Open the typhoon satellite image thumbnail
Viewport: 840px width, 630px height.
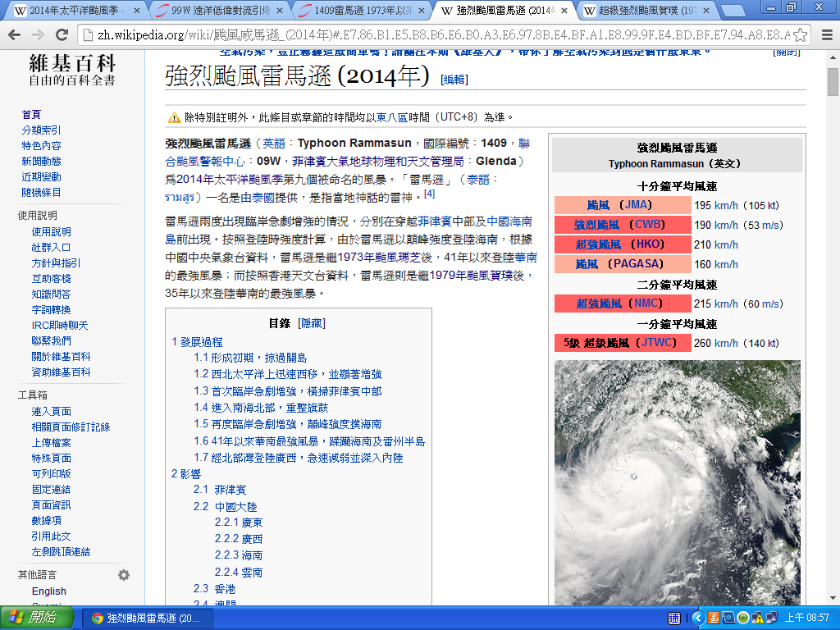677,482
